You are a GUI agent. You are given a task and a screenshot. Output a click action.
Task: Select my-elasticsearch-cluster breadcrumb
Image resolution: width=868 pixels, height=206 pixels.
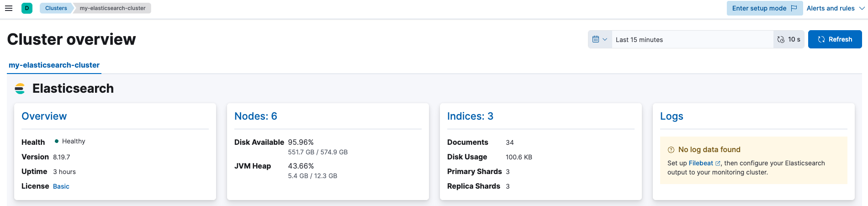click(x=112, y=8)
